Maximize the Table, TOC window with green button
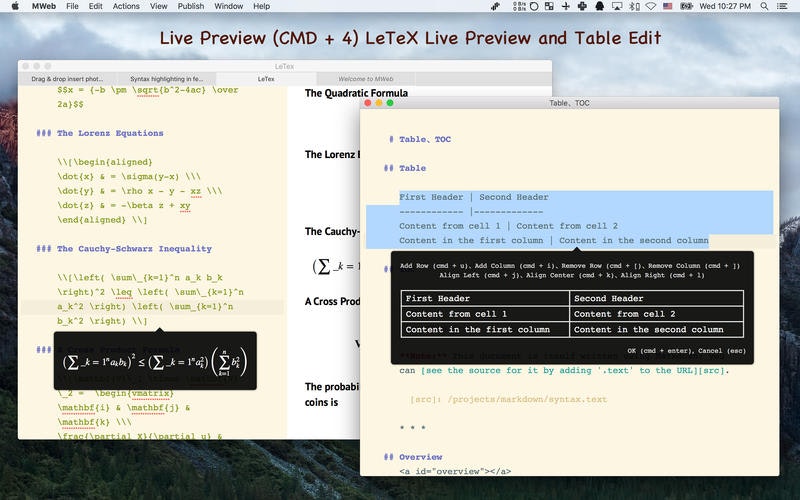800x500 pixels. (390, 103)
